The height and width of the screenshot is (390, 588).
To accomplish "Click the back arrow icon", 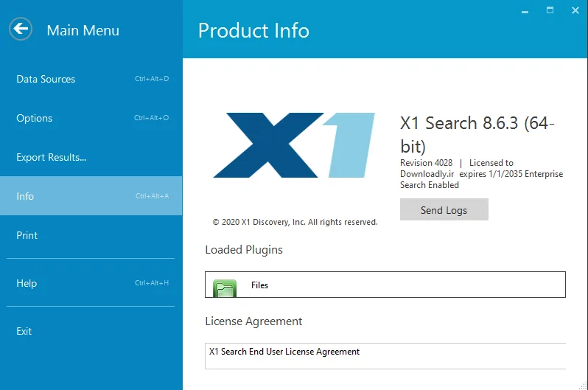I will click(21, 29).
